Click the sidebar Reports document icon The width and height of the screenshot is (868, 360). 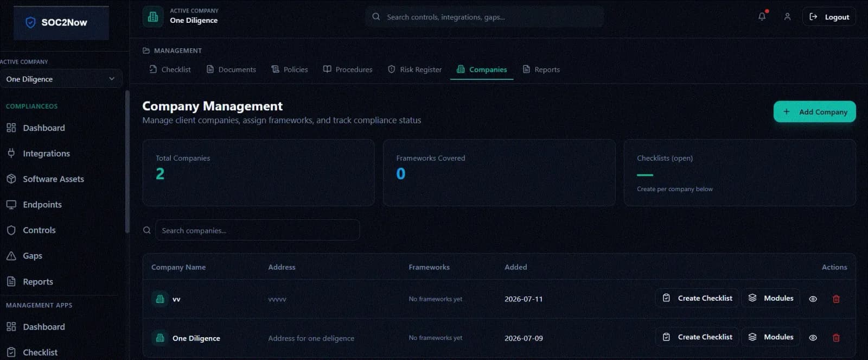click(11, 281)
